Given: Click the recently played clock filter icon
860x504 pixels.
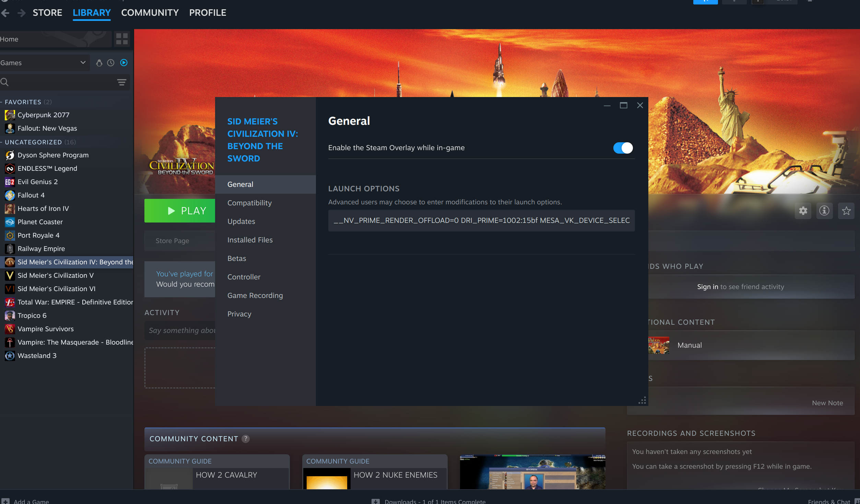Looking at the screenshot, I should pyautogui.click(x=110, y=63).
